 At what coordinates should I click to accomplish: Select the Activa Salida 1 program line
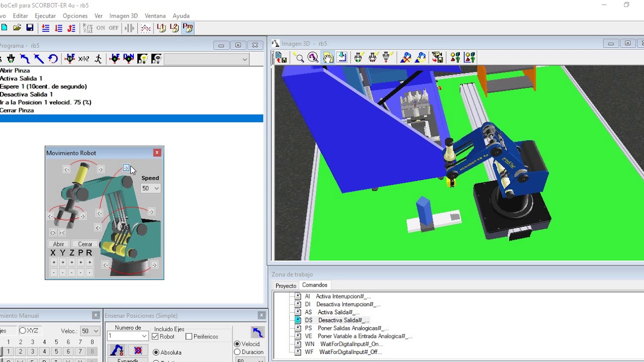point(21,78)
